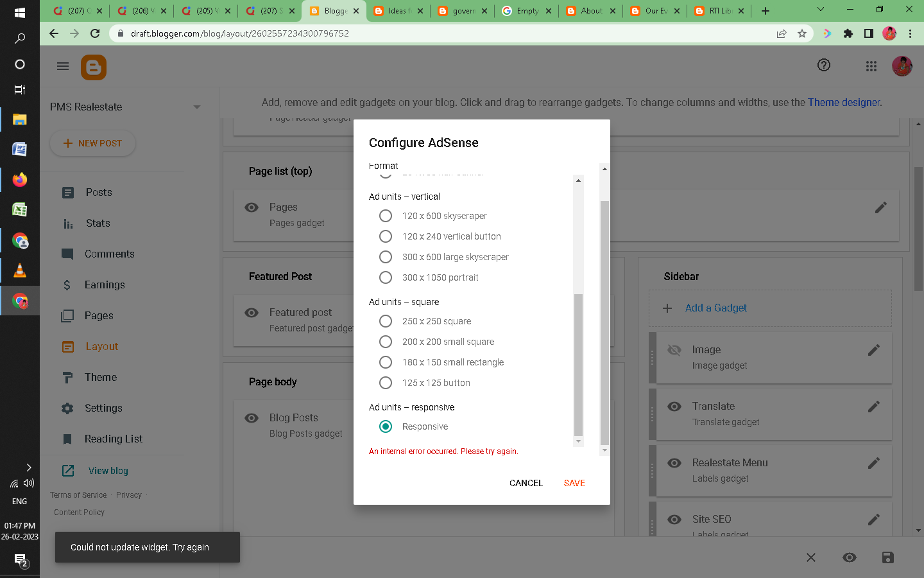Open the Theme designer link
This screenshot has height=578, width=924.
click(x=844, y=102)
